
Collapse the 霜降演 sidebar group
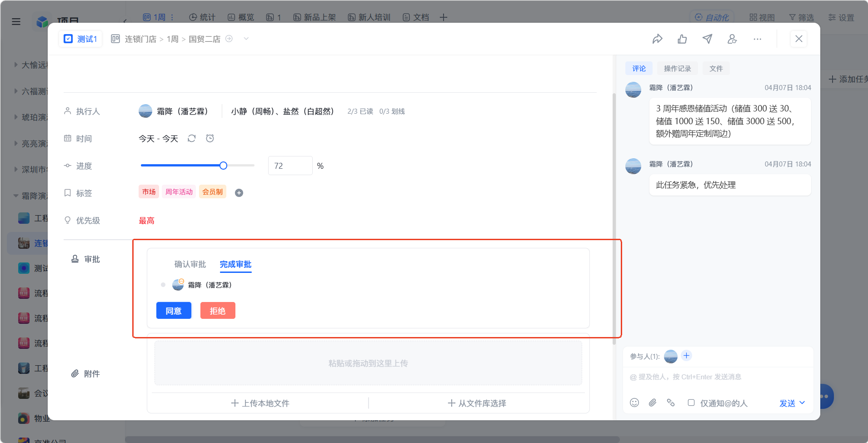(16, 196)
